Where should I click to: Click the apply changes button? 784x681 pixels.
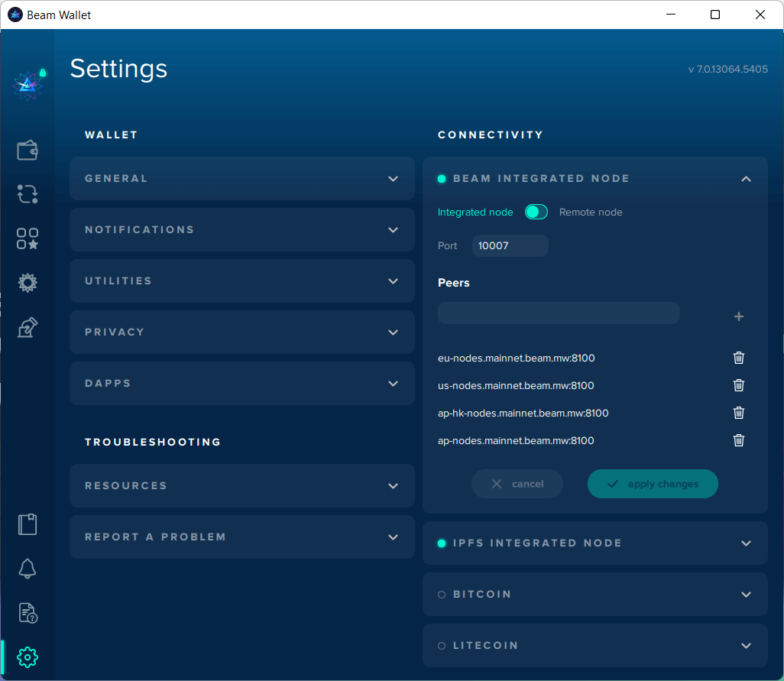tap(653, 484)
